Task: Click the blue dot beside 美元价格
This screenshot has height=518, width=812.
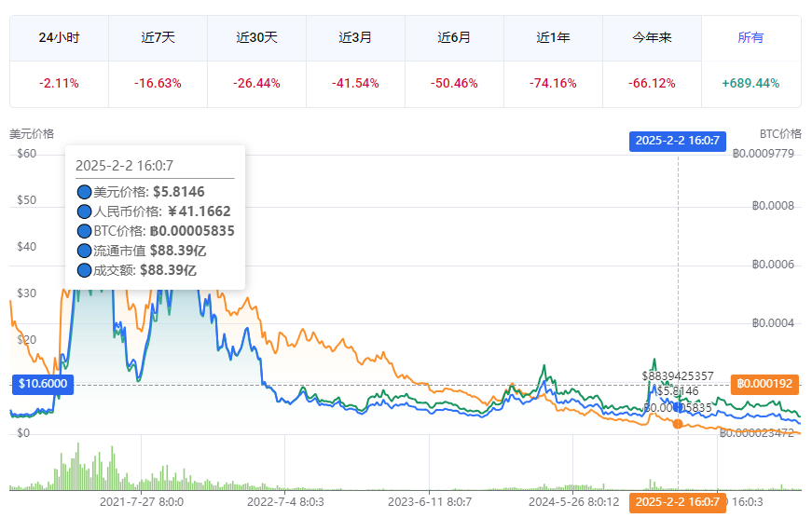Action: pos(84,192)
